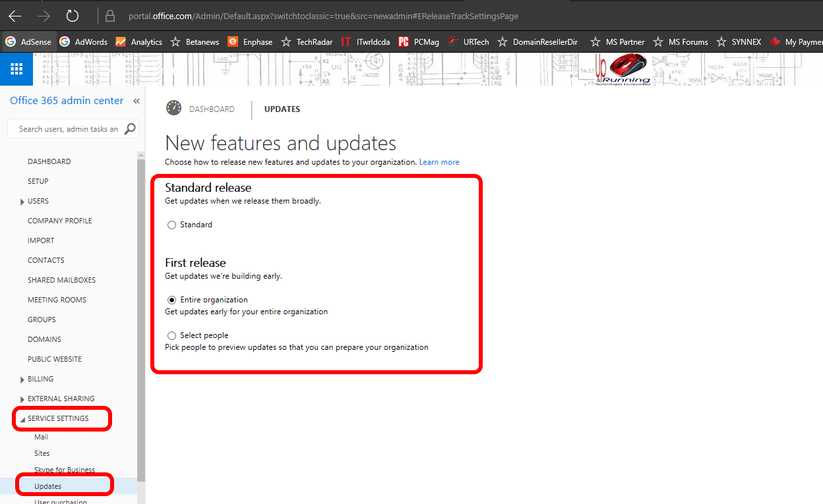The image size is (823, 504).
Task: Click the browser back arrow
Action: [15, 16]
